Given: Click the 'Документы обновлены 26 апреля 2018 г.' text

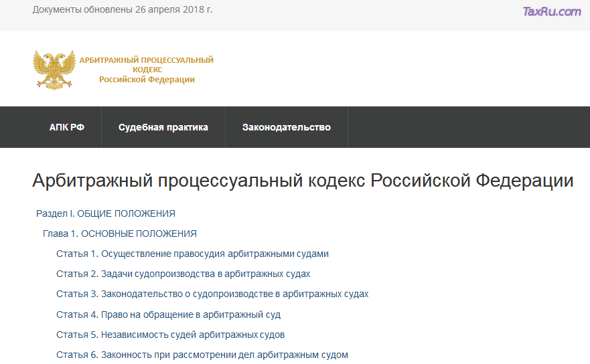Looking at the screenshot, I should 123,10.
